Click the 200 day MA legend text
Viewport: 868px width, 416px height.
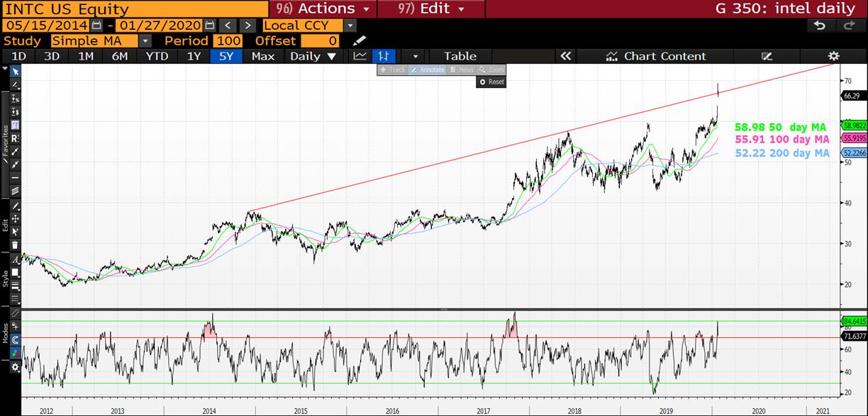tap(782, 153)
